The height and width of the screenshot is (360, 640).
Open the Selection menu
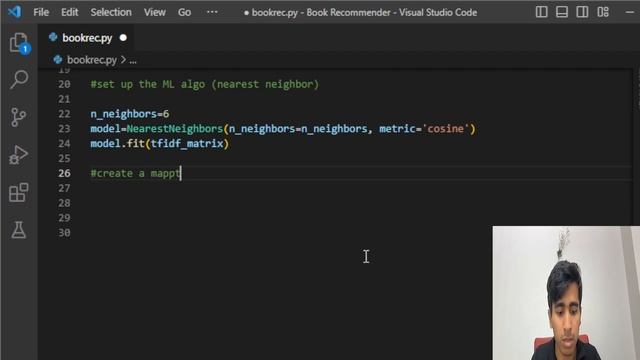111,12
